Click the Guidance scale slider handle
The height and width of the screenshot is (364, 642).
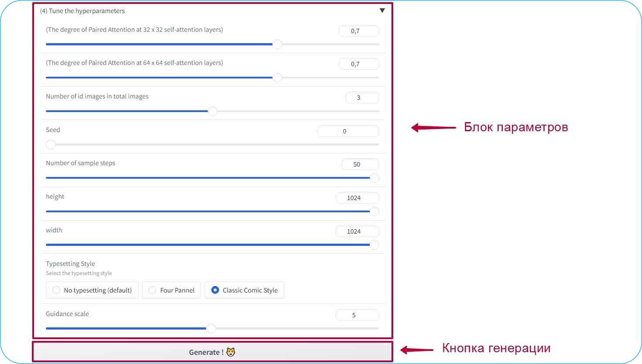pos(211,328)
